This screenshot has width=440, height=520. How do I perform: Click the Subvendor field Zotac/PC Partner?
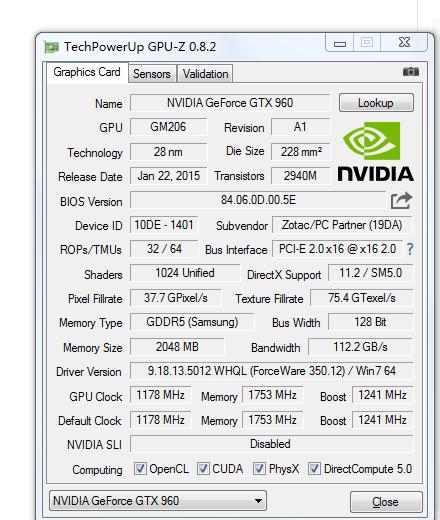[342, 225]
